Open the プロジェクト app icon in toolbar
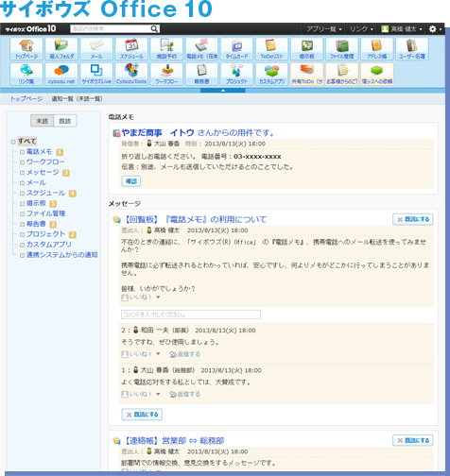Screen dimensions: 450x476 pos(236,74)
